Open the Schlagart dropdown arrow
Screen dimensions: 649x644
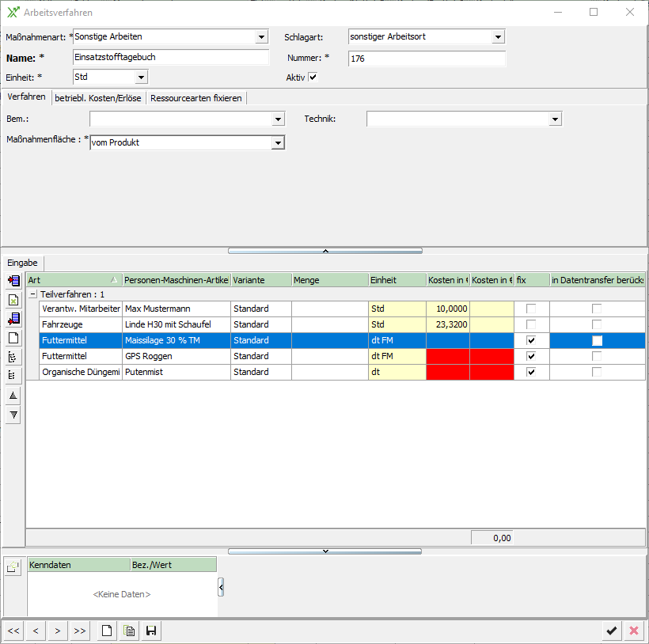tap(498, 37)
